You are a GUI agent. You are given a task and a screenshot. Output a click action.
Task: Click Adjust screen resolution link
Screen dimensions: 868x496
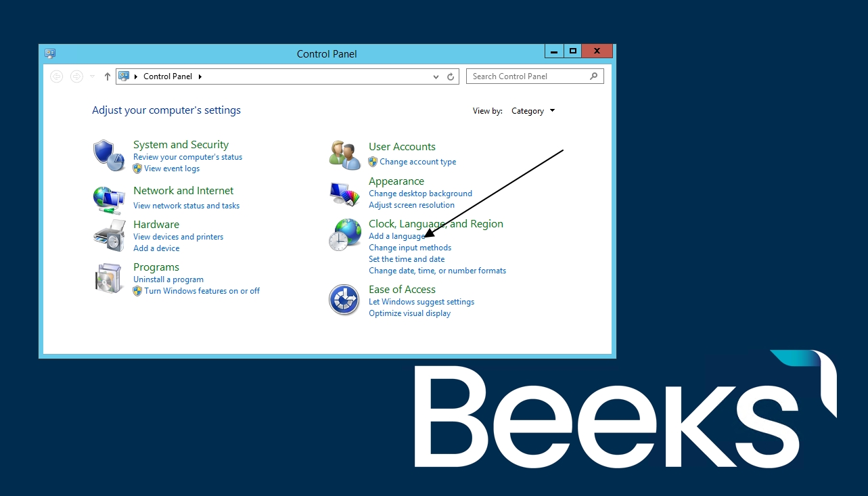pos(411,205)
